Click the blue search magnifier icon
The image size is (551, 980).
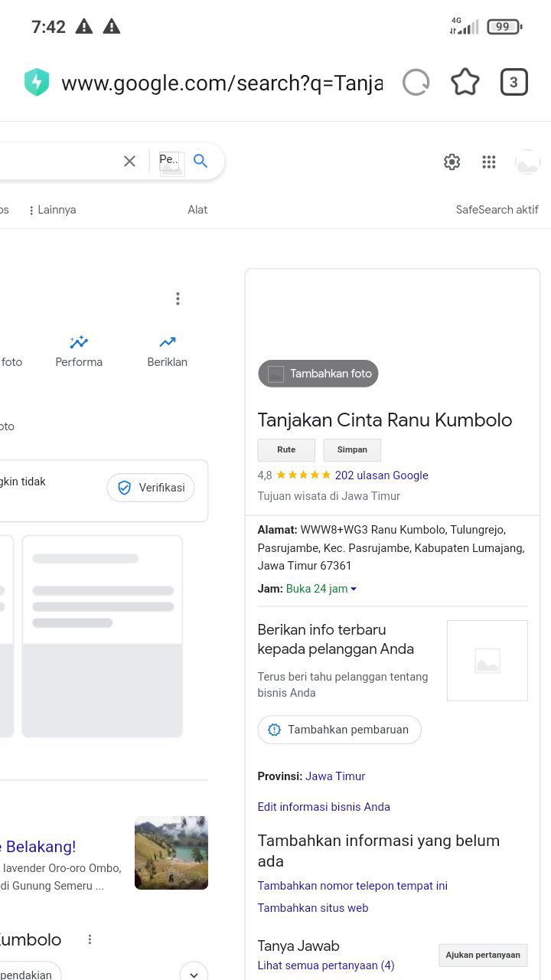201,161
